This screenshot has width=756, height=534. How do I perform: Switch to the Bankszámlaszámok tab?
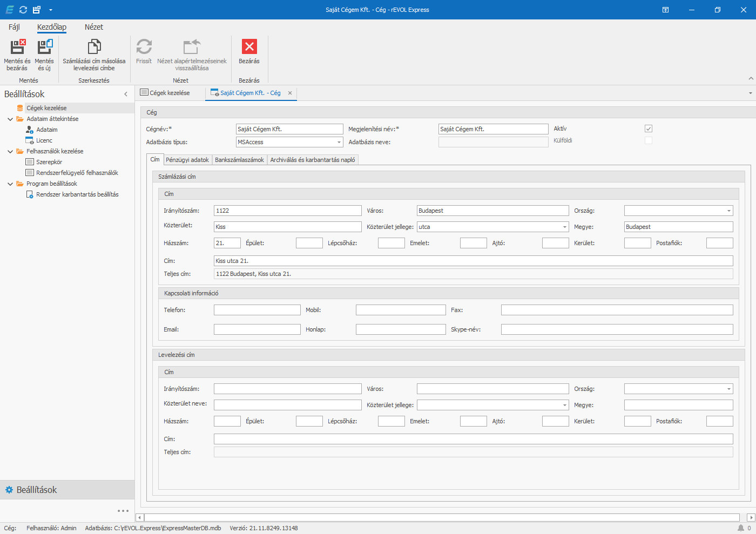(x=239, y=160)
